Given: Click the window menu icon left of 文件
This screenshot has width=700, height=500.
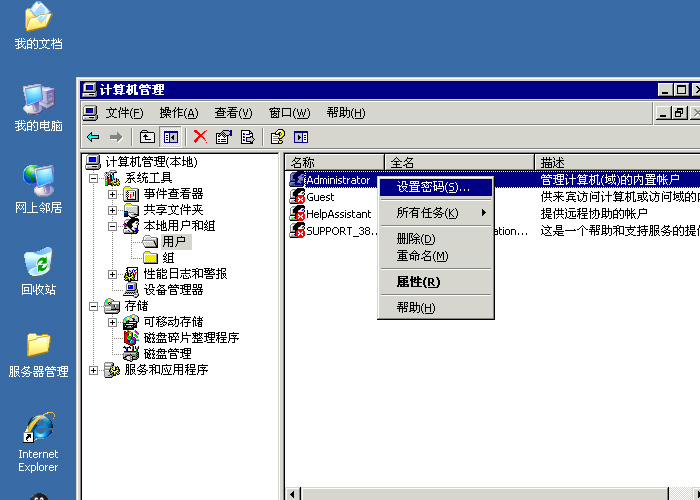Looking at the screenshot, I should pos(90,113).
